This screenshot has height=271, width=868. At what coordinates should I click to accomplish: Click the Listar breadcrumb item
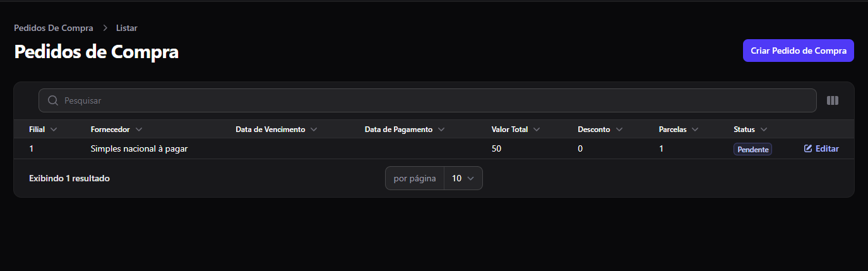(127, 28)
